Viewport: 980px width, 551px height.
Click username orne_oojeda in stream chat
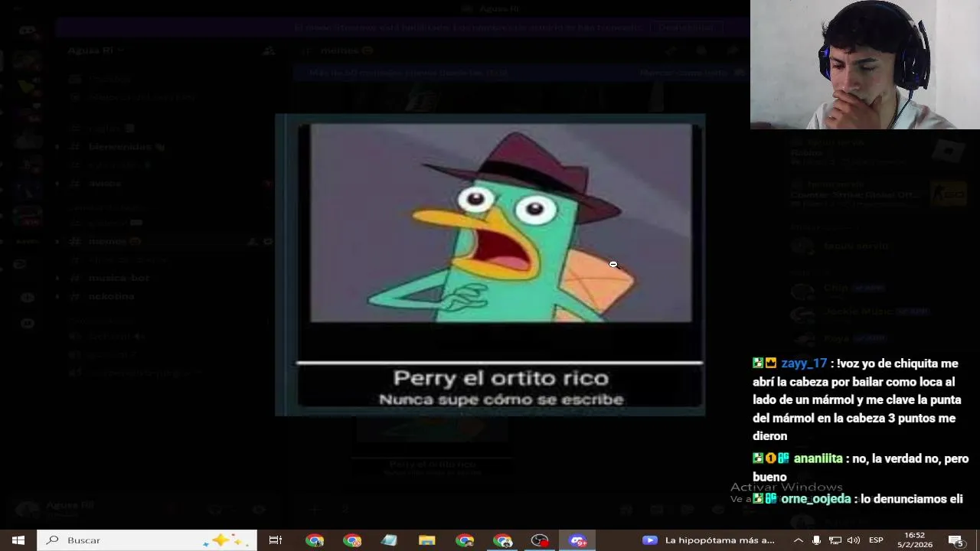coord(816,499)
